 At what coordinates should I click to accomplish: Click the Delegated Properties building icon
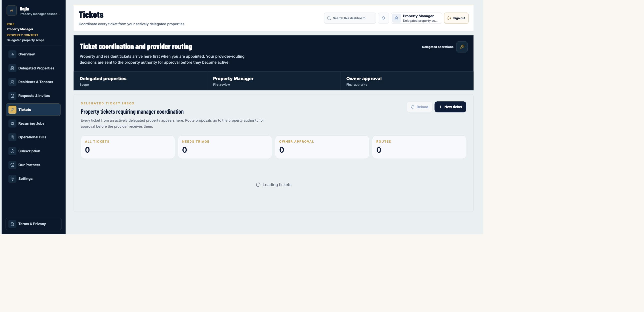pos(12,68)
